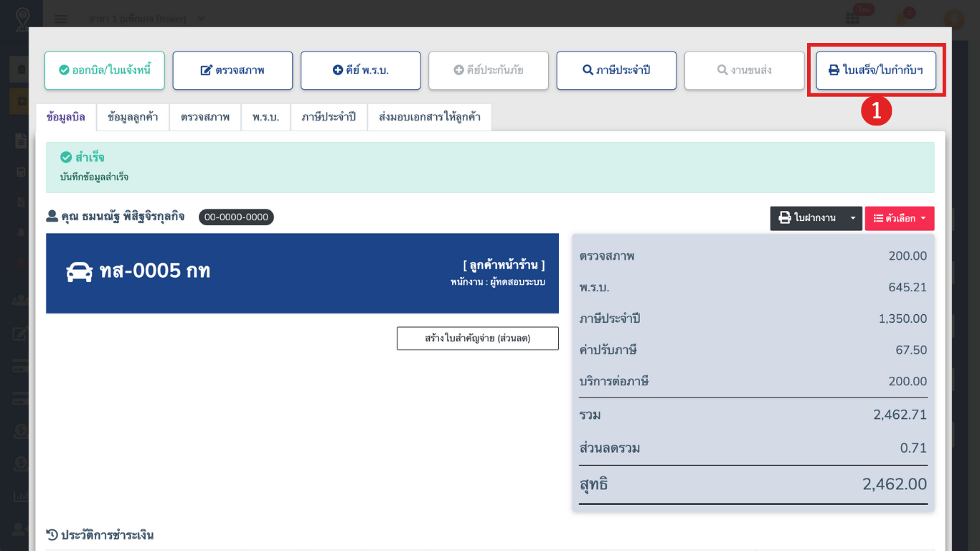This screenshot has height=551, width=980.
Task: Print via the ใบเสร็จ/ใบกำกับฯ button
Action: [876, 70]
